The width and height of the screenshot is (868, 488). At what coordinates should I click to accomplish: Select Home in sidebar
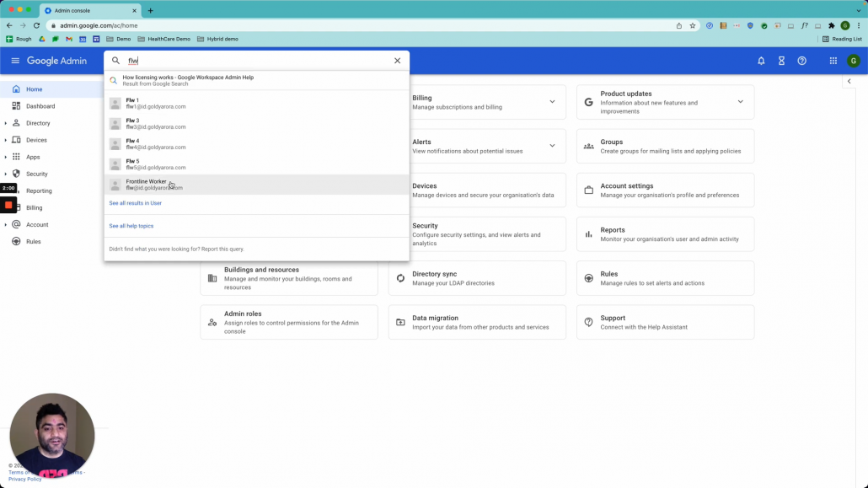(34, 89)
